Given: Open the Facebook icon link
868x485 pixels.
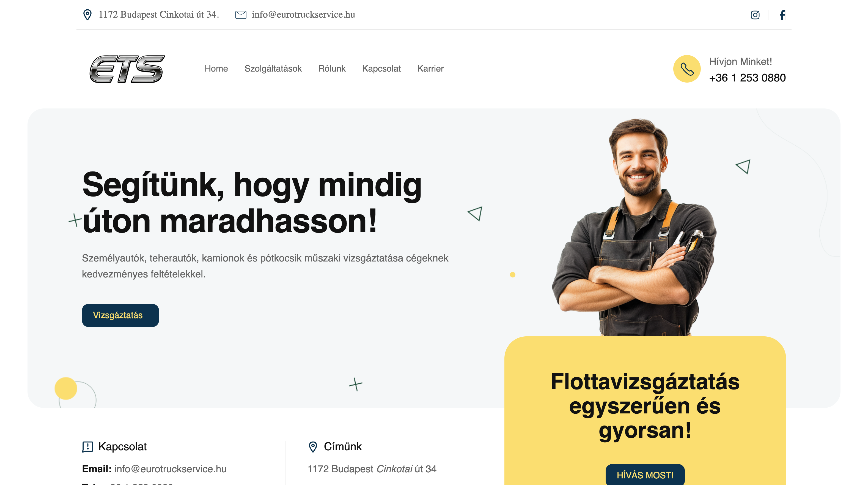Looking at the screenshot, I should (782, 15).
